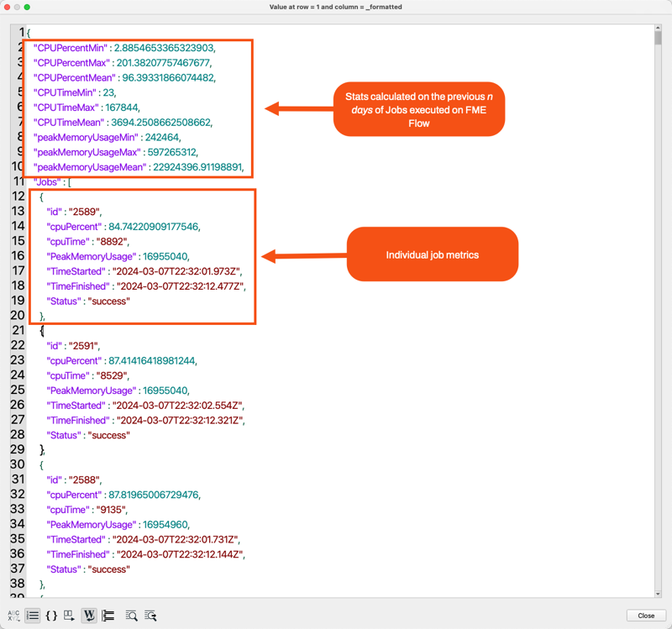Click line number 30 in gutter

tap(18, 464)
